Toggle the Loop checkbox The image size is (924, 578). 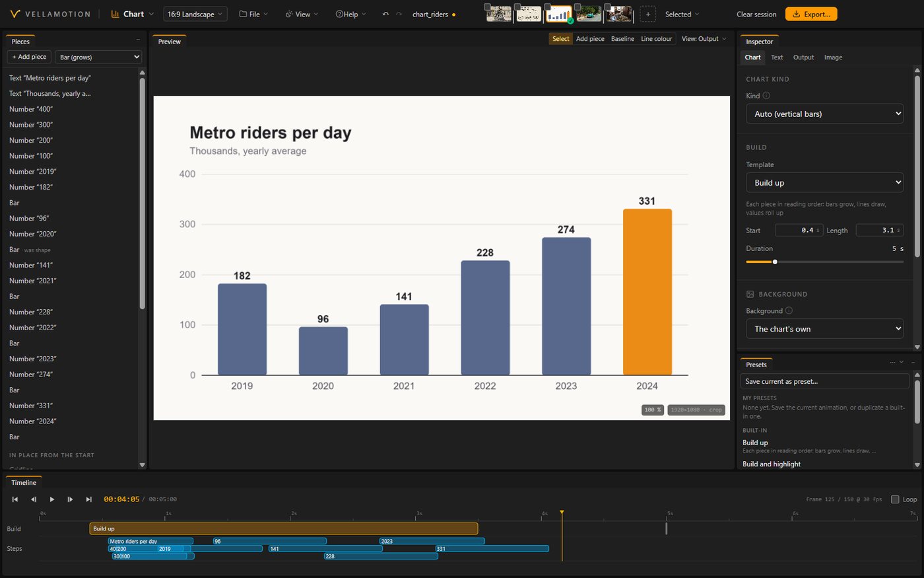click(x=895, y=499)
